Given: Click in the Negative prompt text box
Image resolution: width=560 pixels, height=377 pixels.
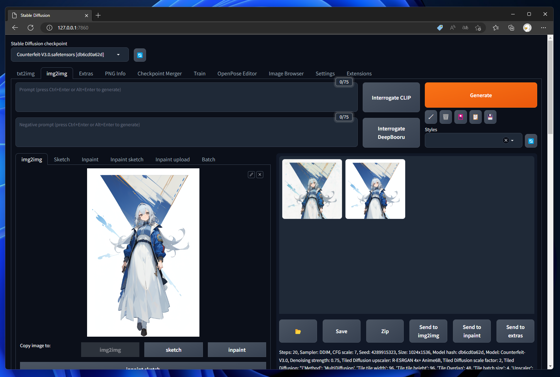Looking at the screenshot, I should (x=186, y=132).
